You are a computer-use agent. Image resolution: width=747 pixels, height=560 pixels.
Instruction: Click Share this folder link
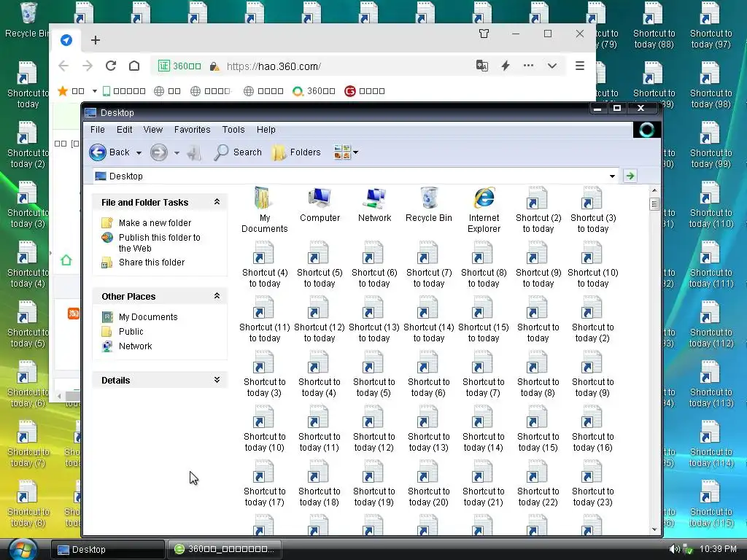152,262
